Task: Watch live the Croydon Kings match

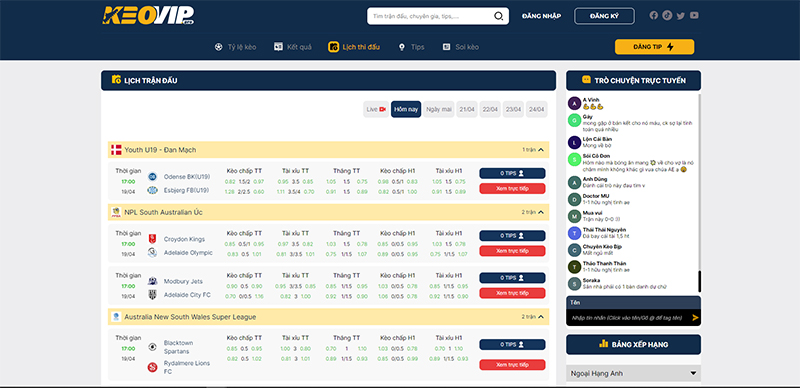Action: pyautogui.click(x=512, y=251)
